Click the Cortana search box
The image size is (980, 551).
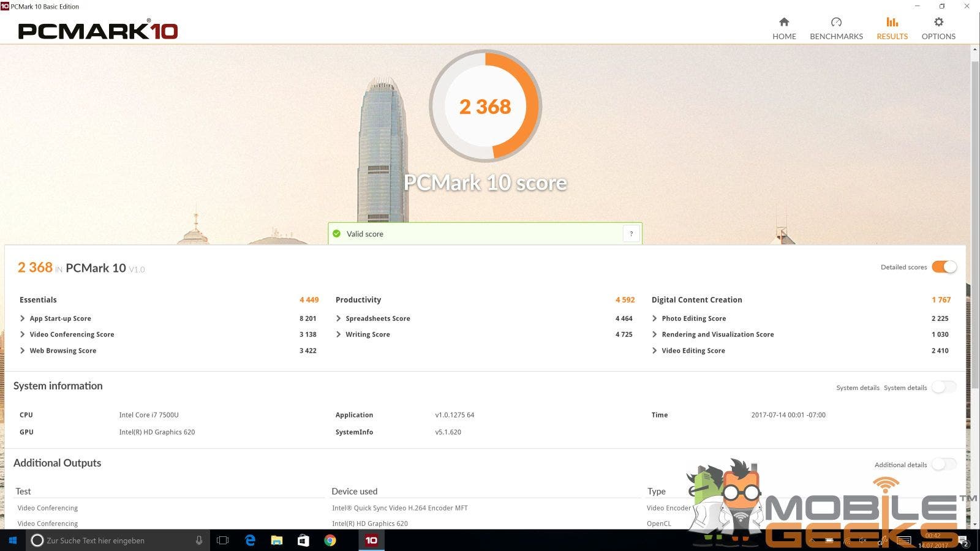pos(118,541)
